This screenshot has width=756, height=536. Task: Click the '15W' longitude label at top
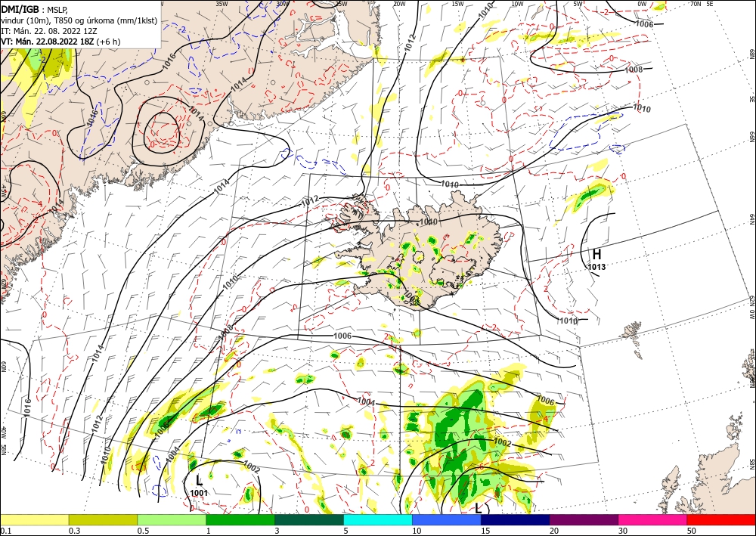click(x=458, y=4)
